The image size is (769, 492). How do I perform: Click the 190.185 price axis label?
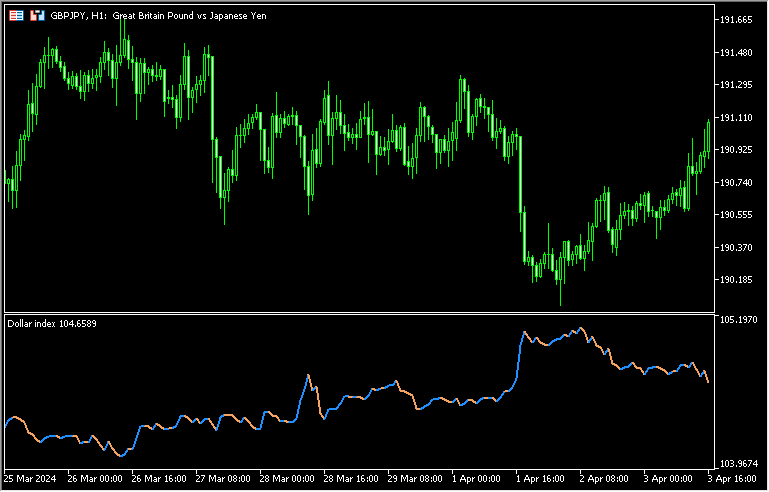coord(736,279)
